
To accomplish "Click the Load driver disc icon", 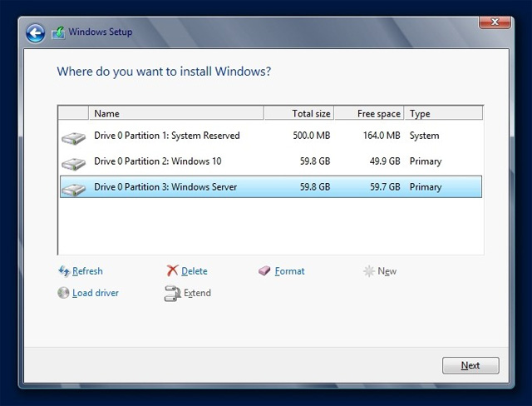I will coord(63,293).
